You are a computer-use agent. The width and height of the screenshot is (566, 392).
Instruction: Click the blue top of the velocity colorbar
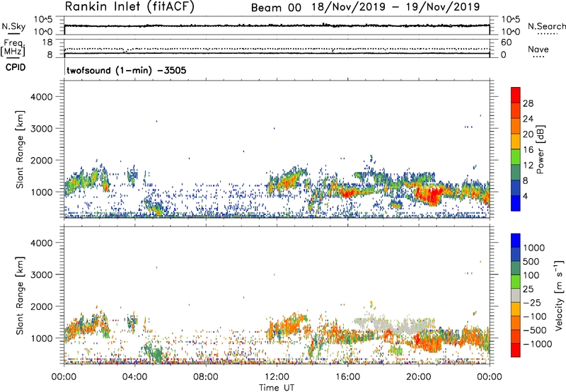coord(516,241)
